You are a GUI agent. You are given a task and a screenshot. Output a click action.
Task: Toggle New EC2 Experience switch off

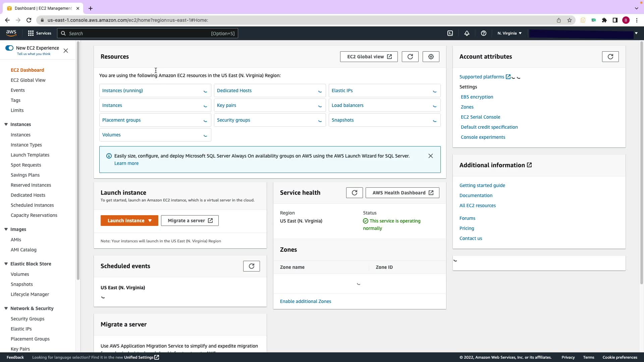(9, 48)
